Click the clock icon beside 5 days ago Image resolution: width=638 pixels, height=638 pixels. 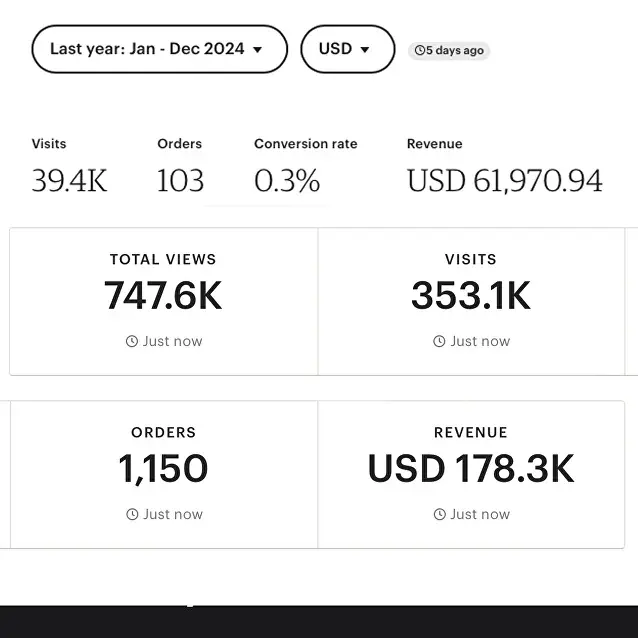pos(420,50)
